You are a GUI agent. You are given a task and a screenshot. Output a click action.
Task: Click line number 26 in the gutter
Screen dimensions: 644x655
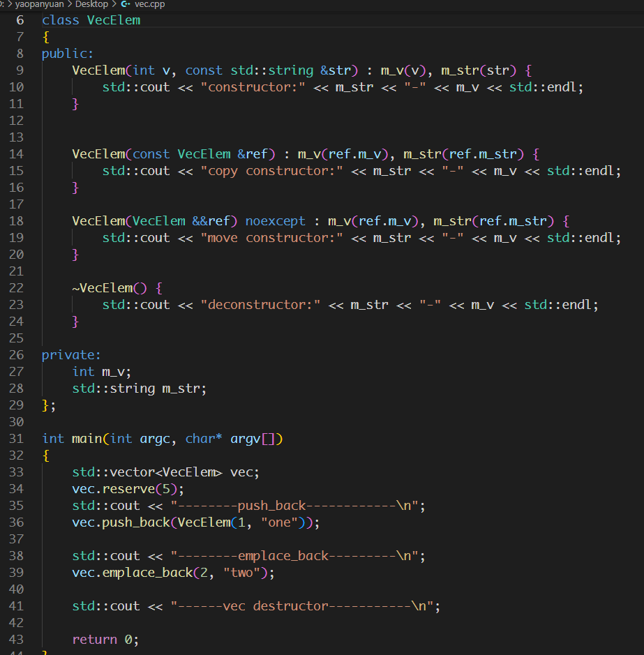point(16,354)
